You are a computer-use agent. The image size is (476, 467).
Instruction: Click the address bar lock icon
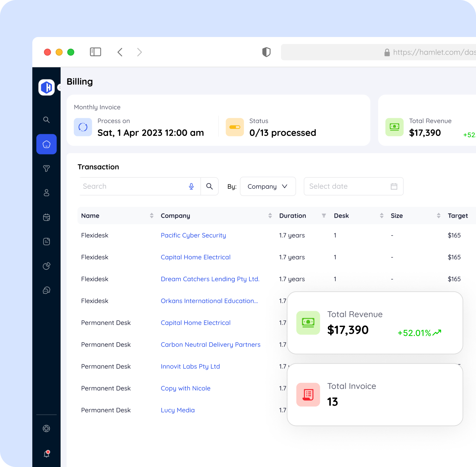[387, 52]
